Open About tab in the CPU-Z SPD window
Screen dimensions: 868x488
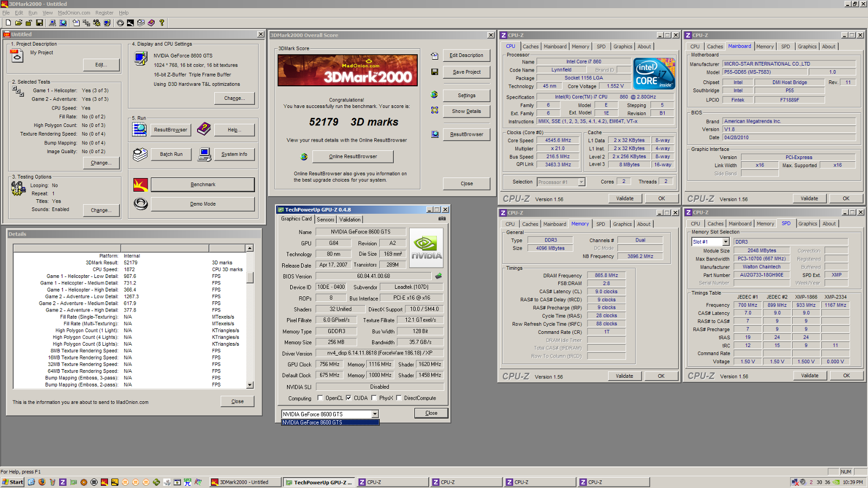[x=829, y=224]
